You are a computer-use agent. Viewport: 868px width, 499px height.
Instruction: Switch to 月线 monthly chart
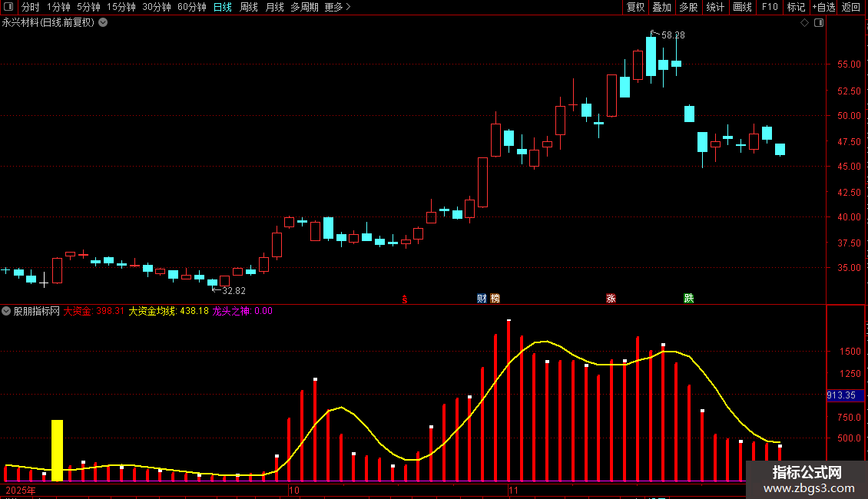(x=274, y=7)
